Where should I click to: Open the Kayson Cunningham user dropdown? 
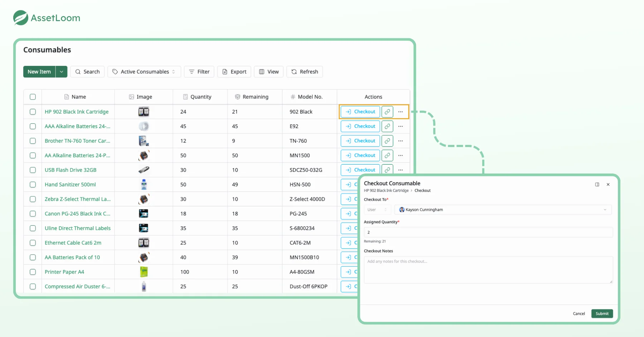click(503, 210)
